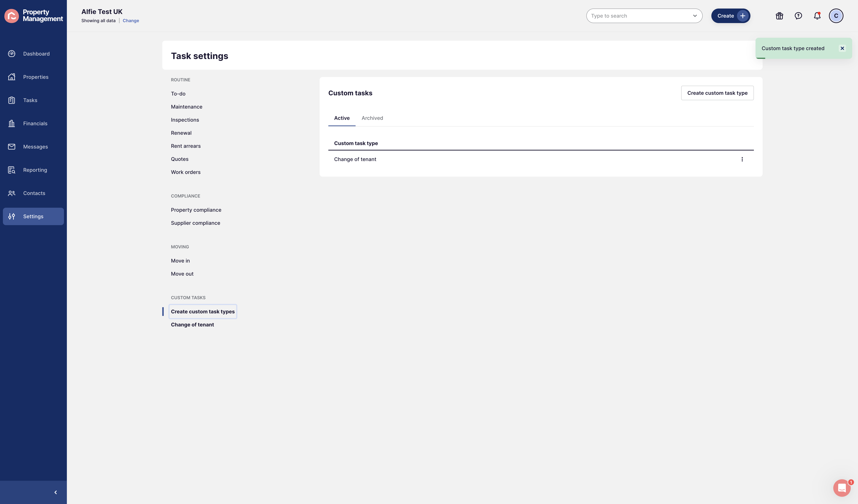
Task: Go to Reporting in the sidebar
Action: point(35,170)
